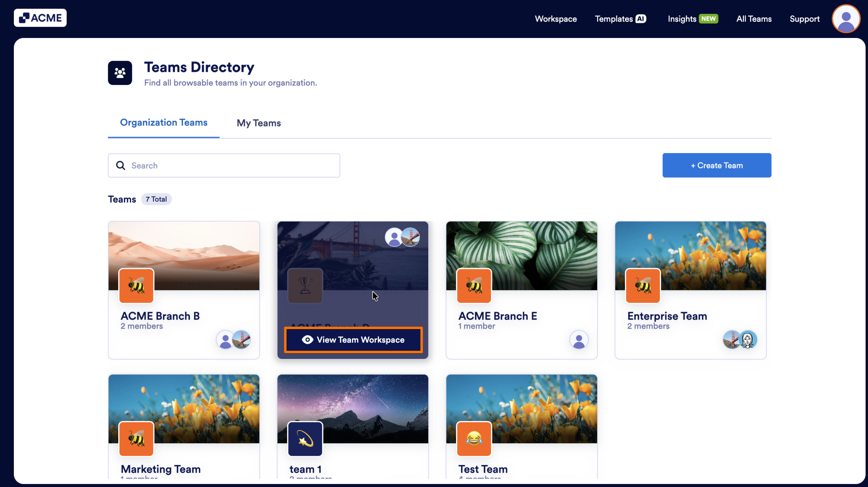Image resolution: width=868 pixels, height=487 pixels.
Task: Click the shooting star icon on team 1
Action: point(305,439)
